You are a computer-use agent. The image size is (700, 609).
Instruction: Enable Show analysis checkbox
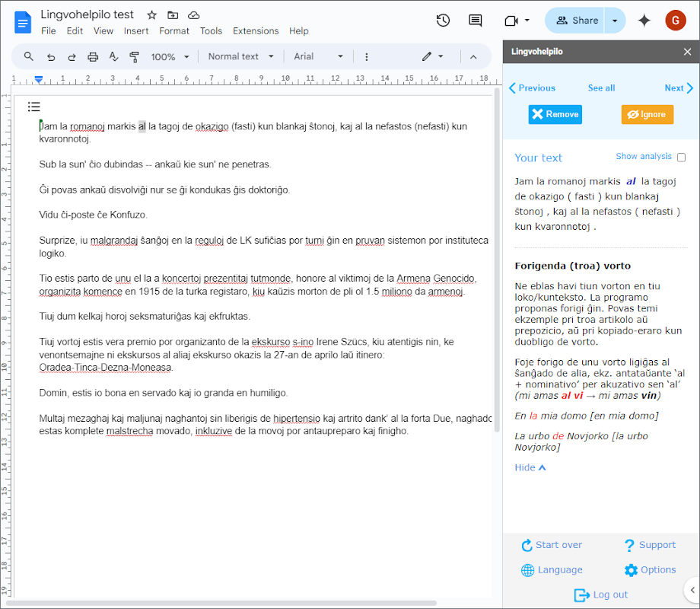(681, 158)
